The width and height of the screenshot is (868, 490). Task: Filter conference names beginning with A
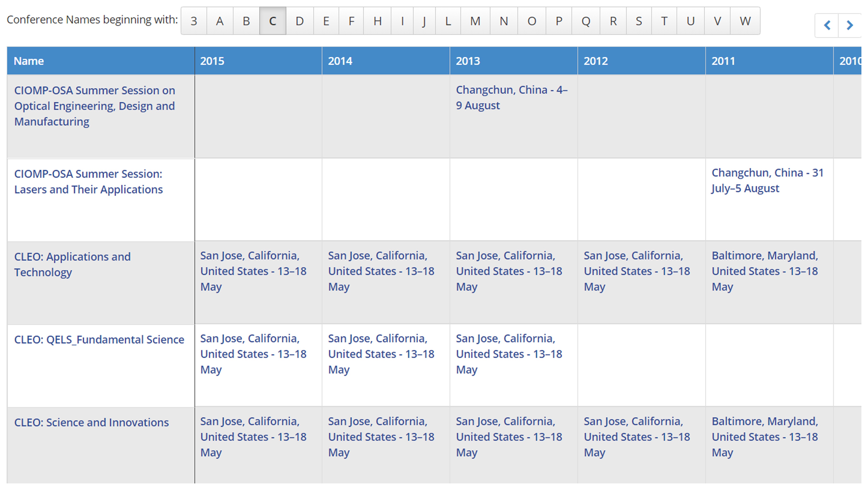[x=220, y=21]
